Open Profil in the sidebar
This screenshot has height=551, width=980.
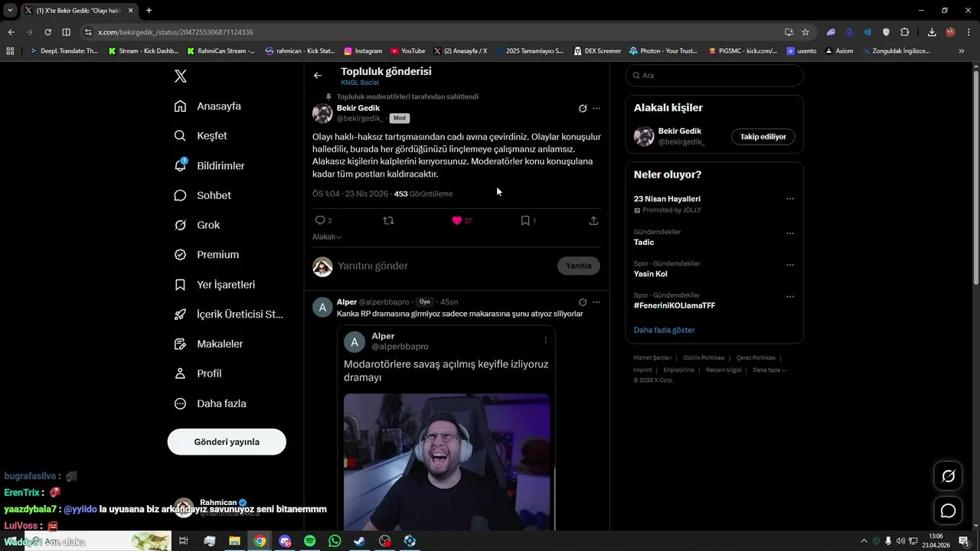[198, 373]
